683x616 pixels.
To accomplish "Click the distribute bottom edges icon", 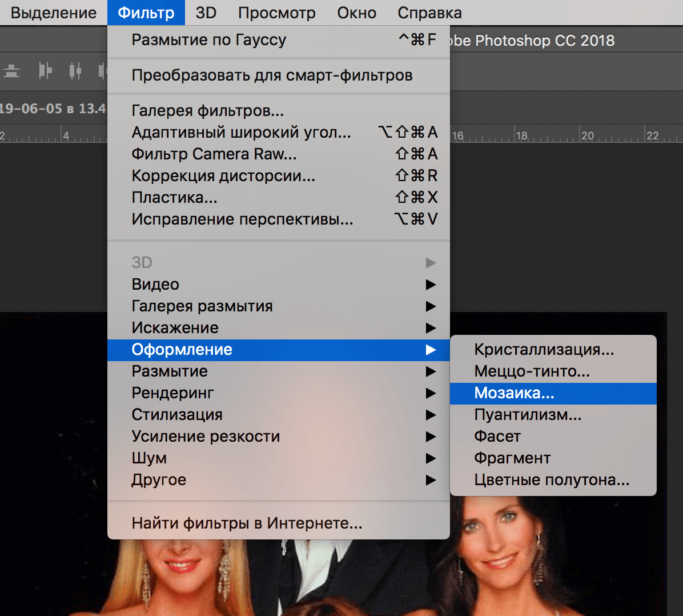I will coord(11,71).
